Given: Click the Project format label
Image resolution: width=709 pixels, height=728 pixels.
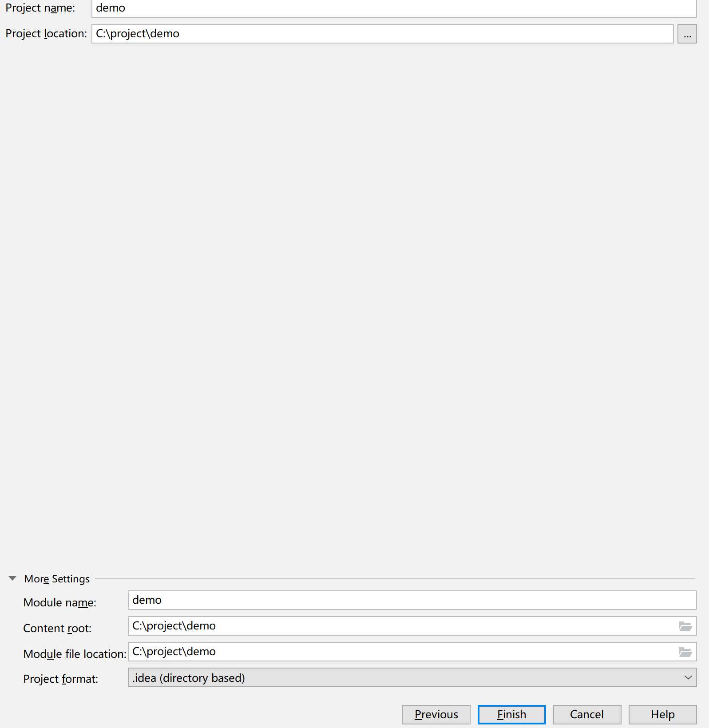Looking at the screenshot, I should pos(60,679).
